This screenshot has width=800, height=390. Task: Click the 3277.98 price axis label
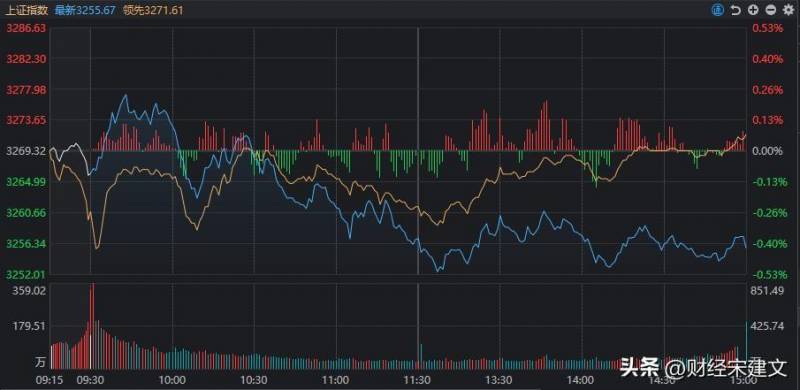point(26,90)
